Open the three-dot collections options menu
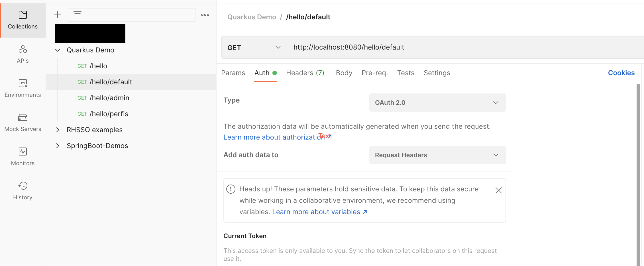This screenshot has width=644, height=266. (205, 15)
